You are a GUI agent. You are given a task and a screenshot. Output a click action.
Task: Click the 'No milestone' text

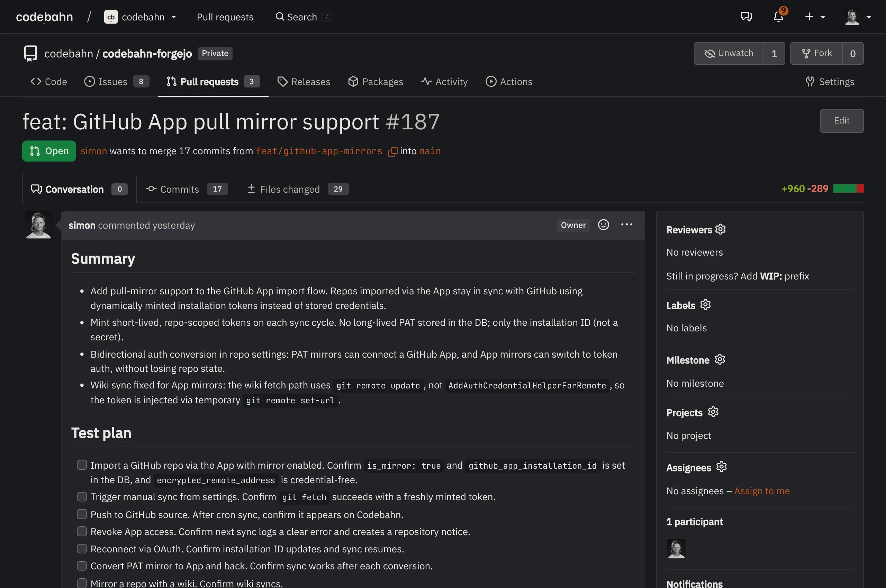(x=695, y=383)
